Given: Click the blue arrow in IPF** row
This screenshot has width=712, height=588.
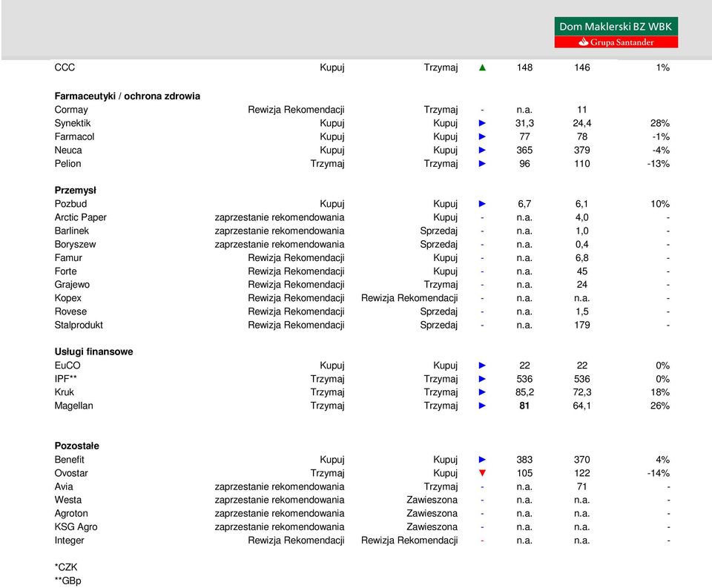Looking at the screenshot, I should 482,379.
